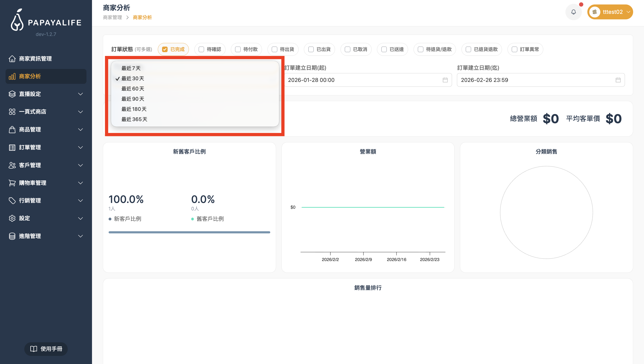Select 最近 7 天 from the dropdown list
The width and height of the screenshot is (644, 364).
pos(131,68)
